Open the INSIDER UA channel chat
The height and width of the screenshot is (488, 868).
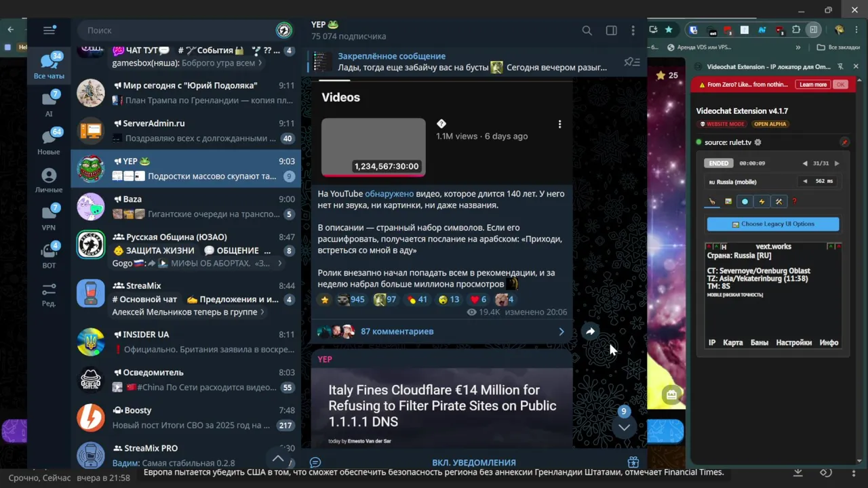tap(186, 342)
